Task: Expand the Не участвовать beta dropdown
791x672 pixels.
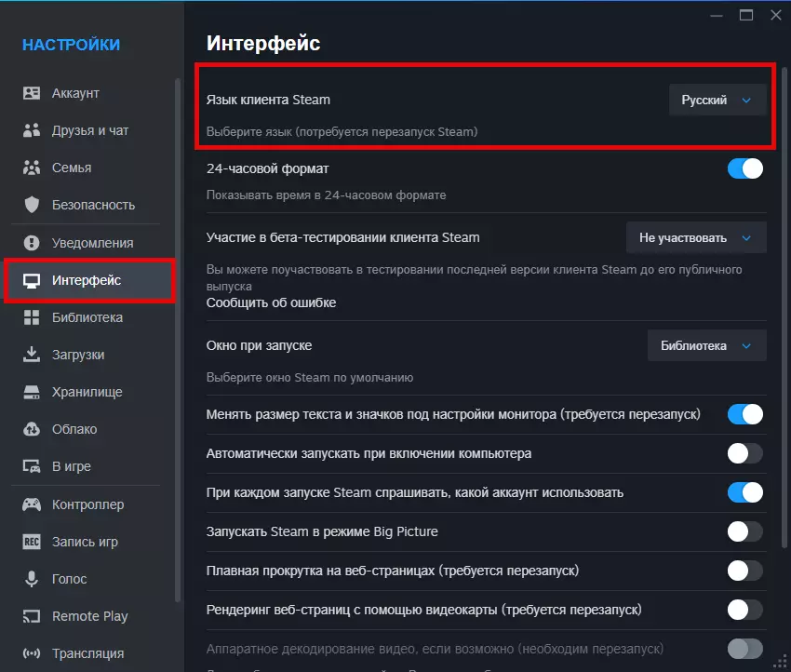Action: point(695,237)
